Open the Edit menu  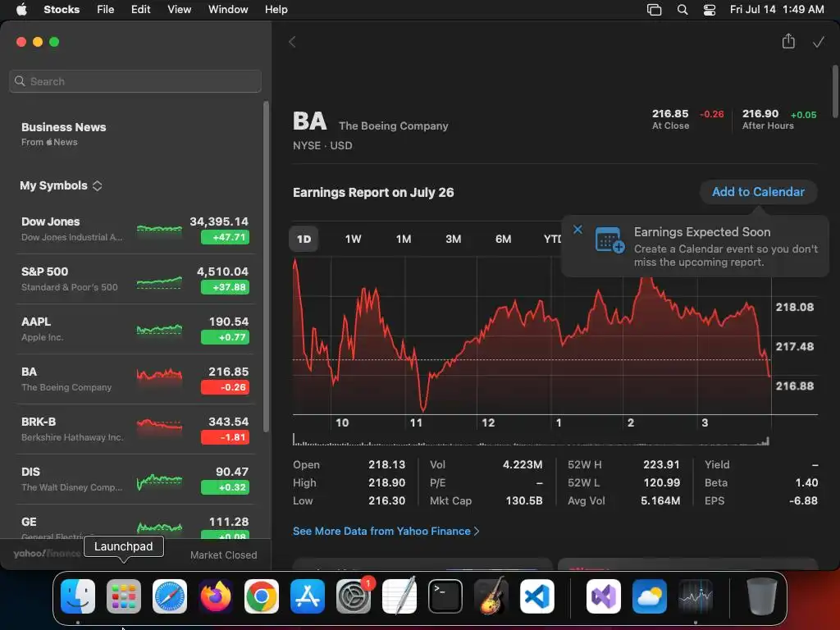coord(141,10)
